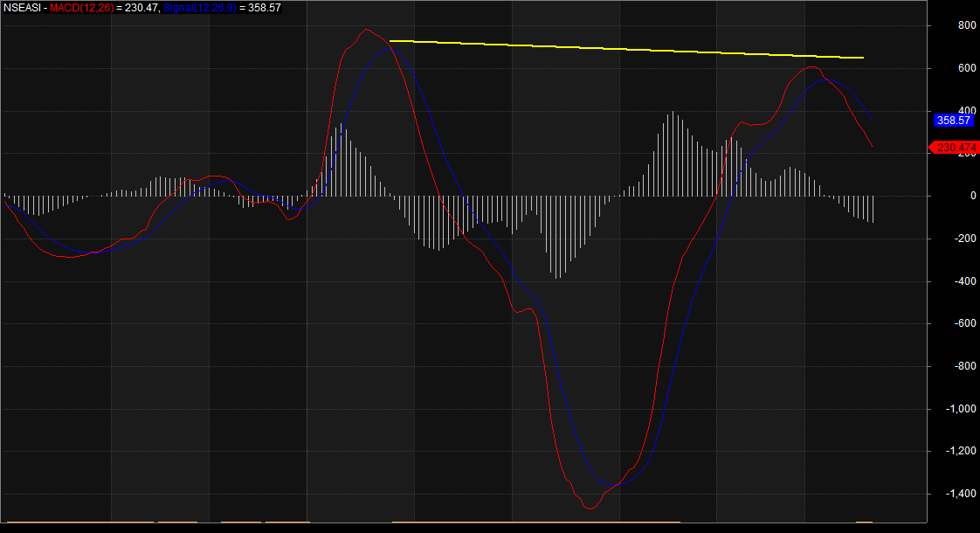
Task: Click the 600 axis label
Action: coord(967,68)
